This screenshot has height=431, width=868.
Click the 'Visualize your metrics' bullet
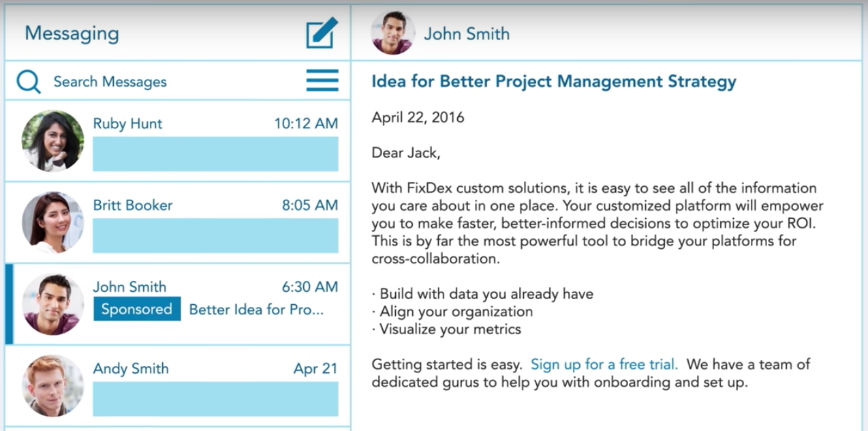[446, 329]
